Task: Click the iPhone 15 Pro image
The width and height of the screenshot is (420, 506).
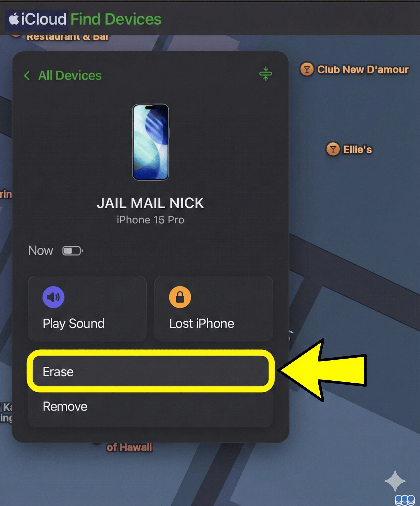Action: tap(151, 142)
